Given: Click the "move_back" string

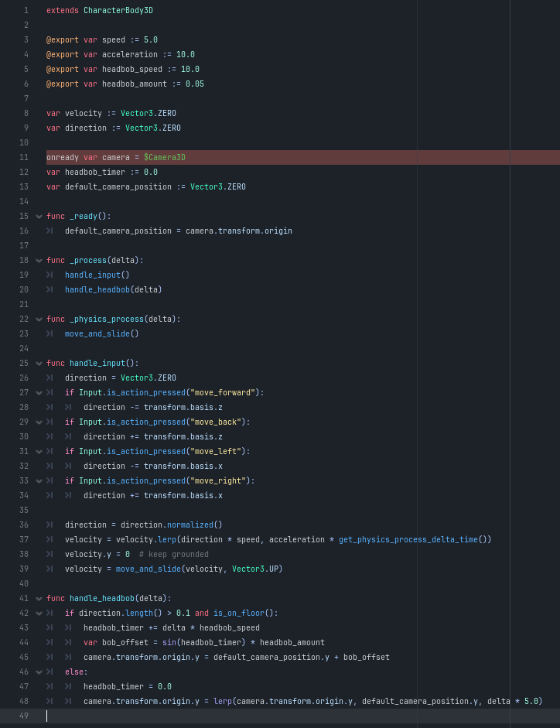Looking at the screenshot, I should tap(216, 422).
